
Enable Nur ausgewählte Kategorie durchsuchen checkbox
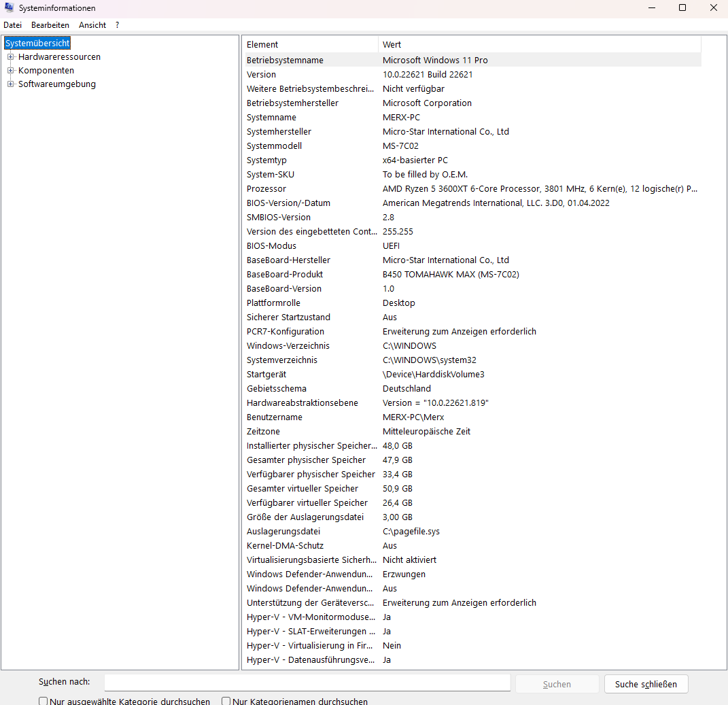pos(44,701)
